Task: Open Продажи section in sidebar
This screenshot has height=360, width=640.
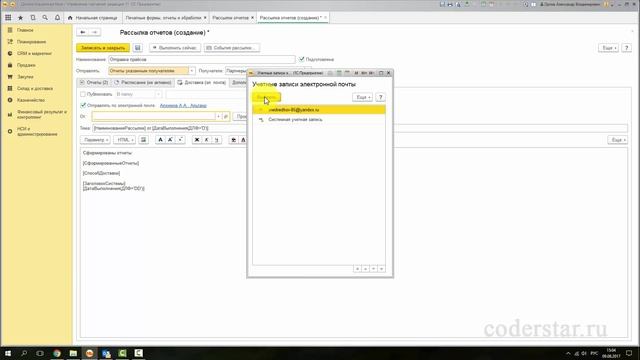Action: pyautogui.click(x=26, y=65)
